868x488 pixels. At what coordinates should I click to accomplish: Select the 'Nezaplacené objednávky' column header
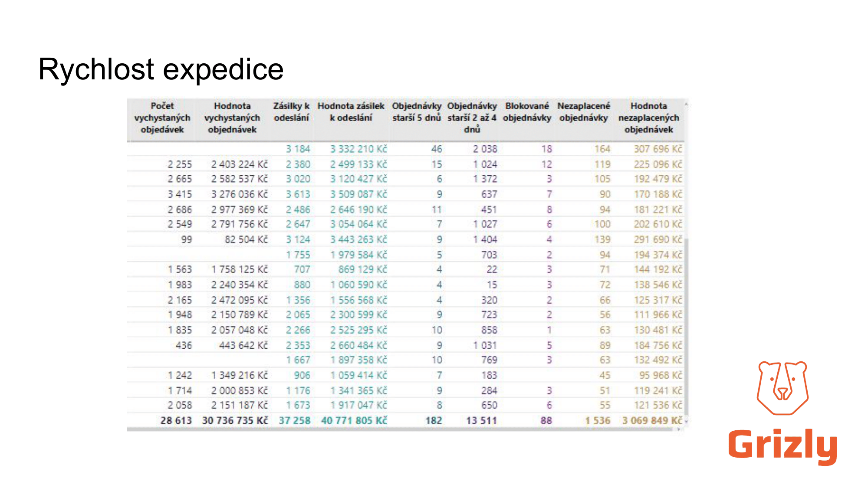(x=584, y=112)
